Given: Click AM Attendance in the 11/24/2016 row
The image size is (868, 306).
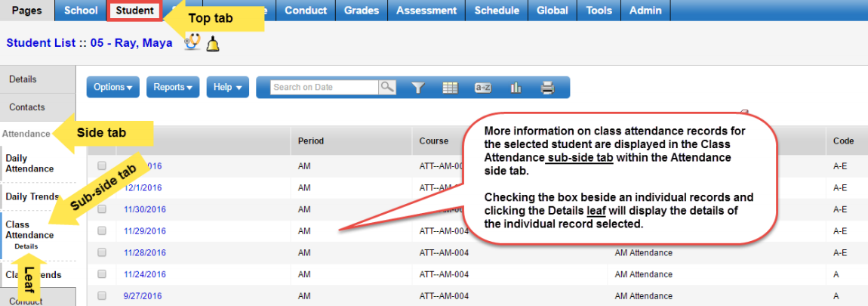Looking at the screenshot, I should point(643,274).
